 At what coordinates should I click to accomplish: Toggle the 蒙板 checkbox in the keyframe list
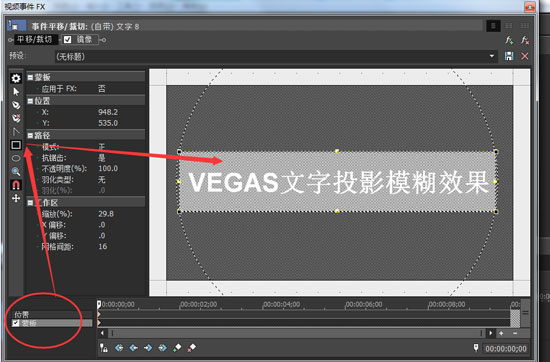coord(16,323)
